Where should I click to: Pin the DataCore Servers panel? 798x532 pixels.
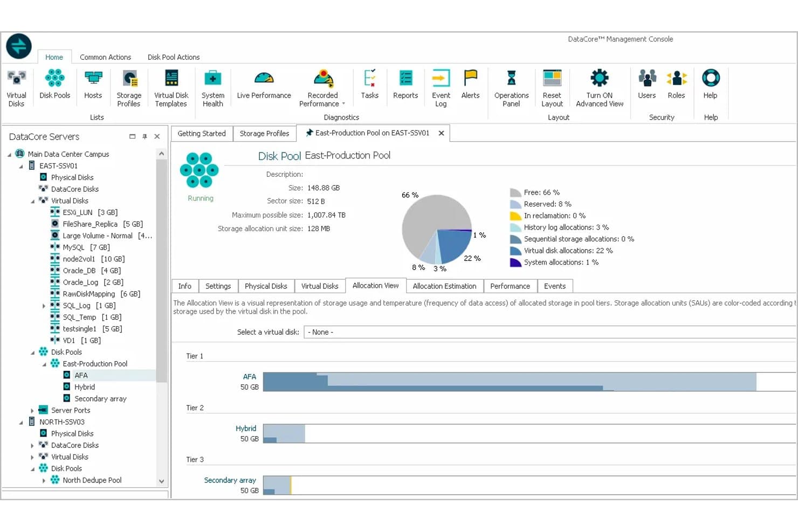coord(145,137)
